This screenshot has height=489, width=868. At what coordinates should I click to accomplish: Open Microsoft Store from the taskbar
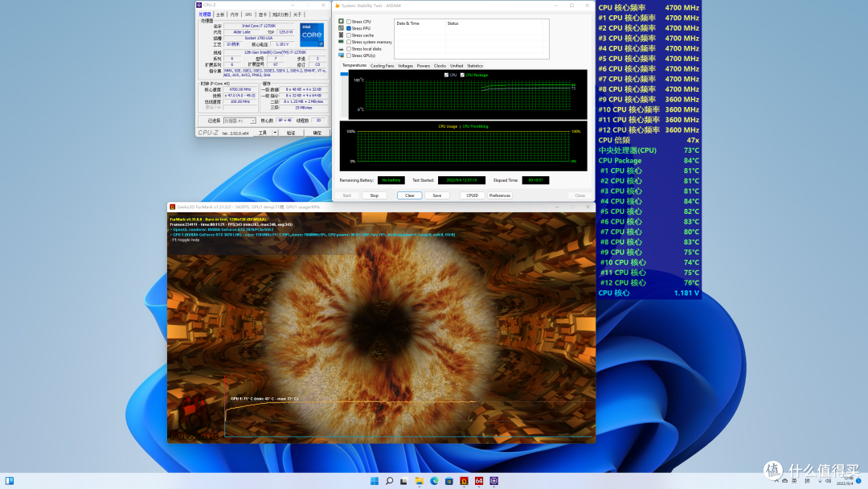point(449,481)
